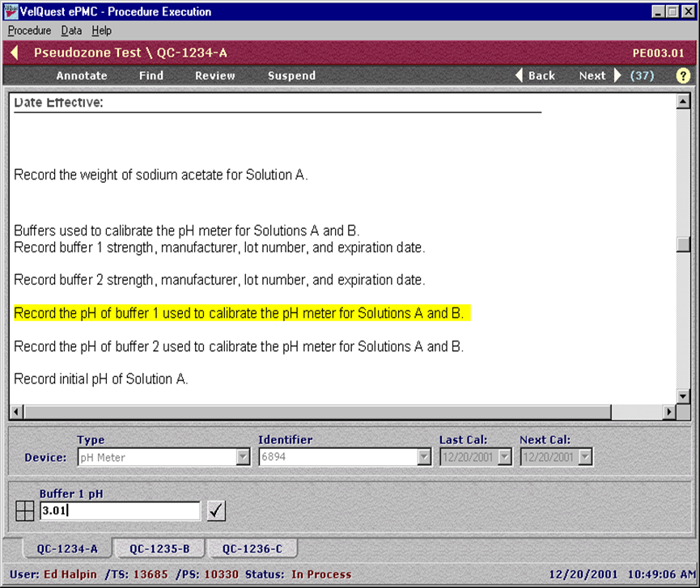The height and width of the screenshot is (588, 700).
Task: Open the Next Cal date dropdown
Action: click(x=586, y=458)
